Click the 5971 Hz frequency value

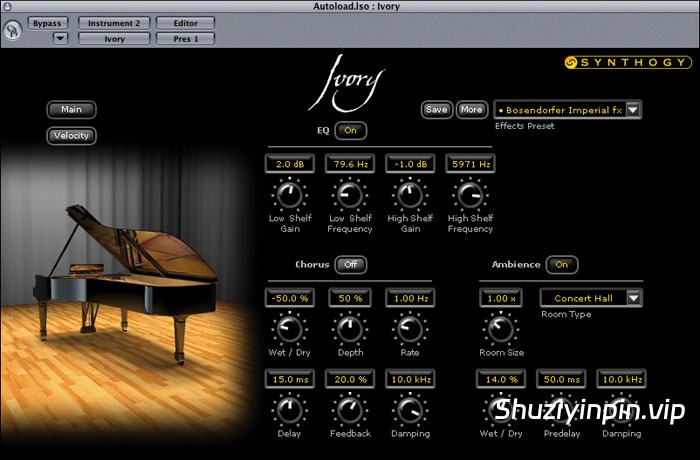(x=471, y=164)
